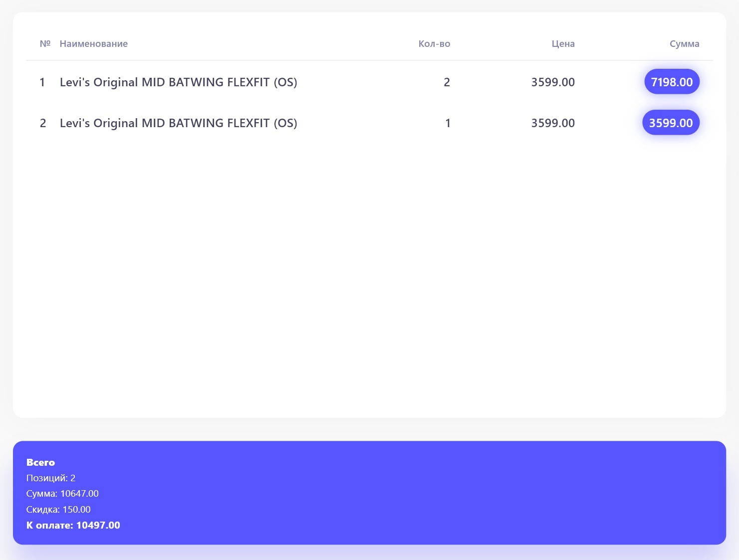
Task: Select the second row's Levi's product name
Action: 178,123
